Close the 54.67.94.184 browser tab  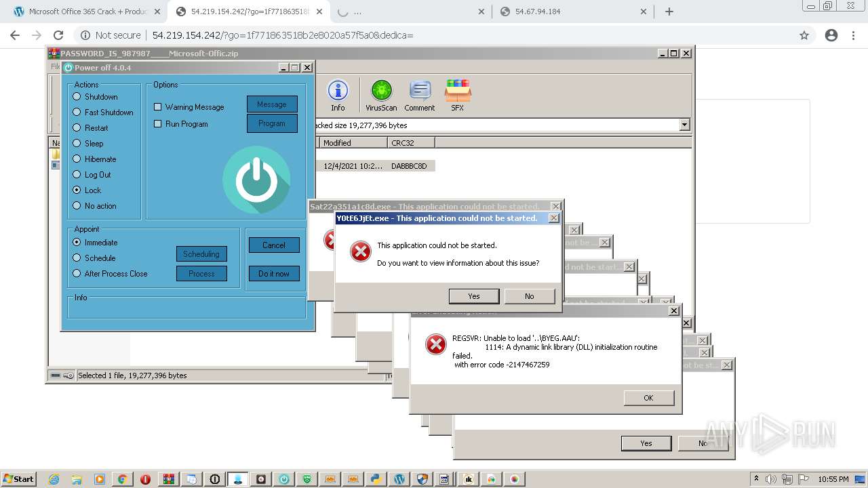point(644,12)
